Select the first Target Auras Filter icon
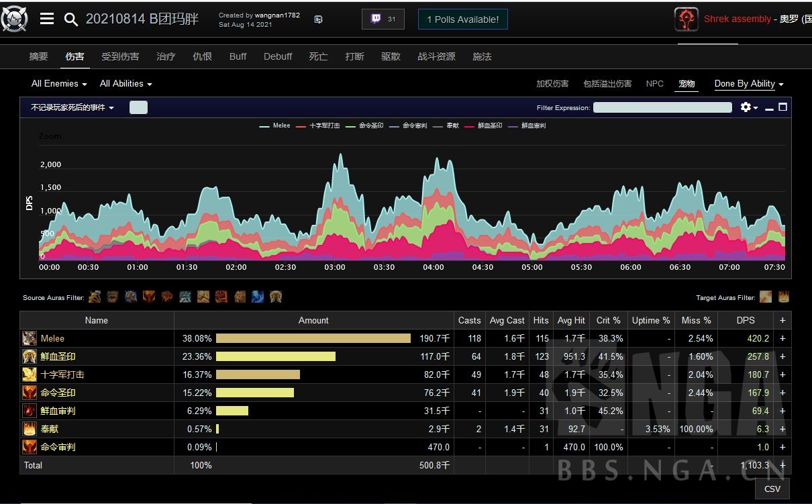This screenshot has width=812, height=504. pyautogui.click(x=766, y=297)
